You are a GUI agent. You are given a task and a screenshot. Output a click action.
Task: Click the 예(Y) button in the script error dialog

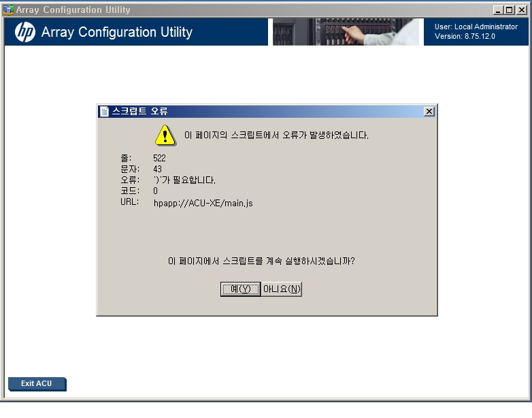(241, 289)
